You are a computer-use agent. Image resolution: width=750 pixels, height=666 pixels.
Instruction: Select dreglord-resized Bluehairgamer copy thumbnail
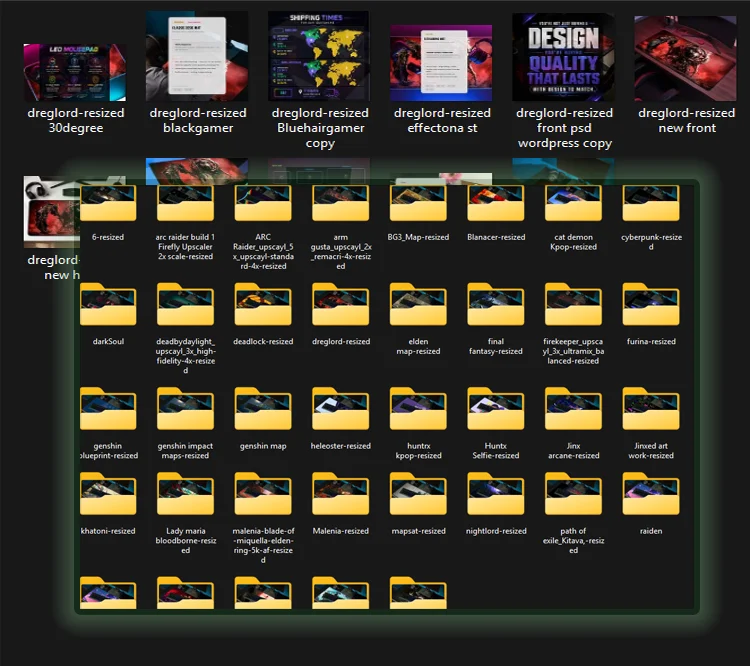coord(319,56)
